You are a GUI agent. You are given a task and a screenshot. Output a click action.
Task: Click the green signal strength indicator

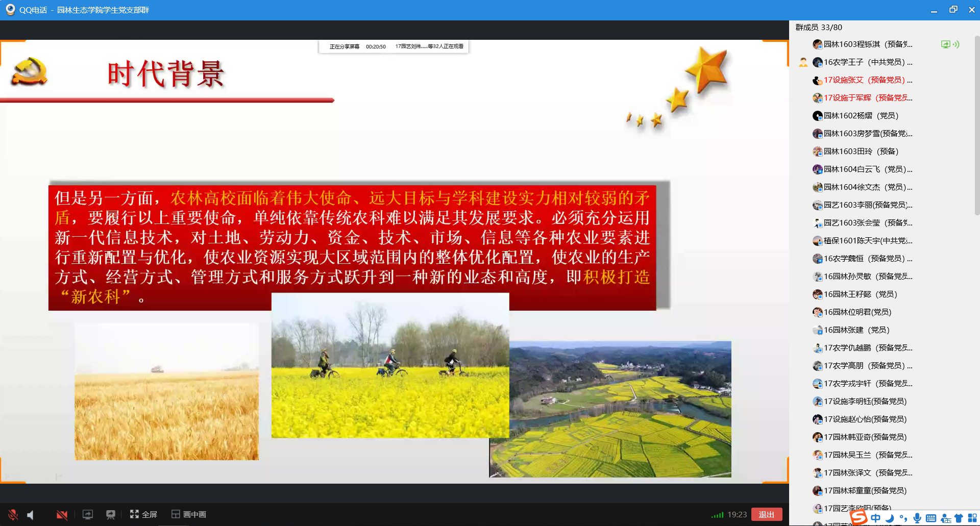(x=717, y=515)
